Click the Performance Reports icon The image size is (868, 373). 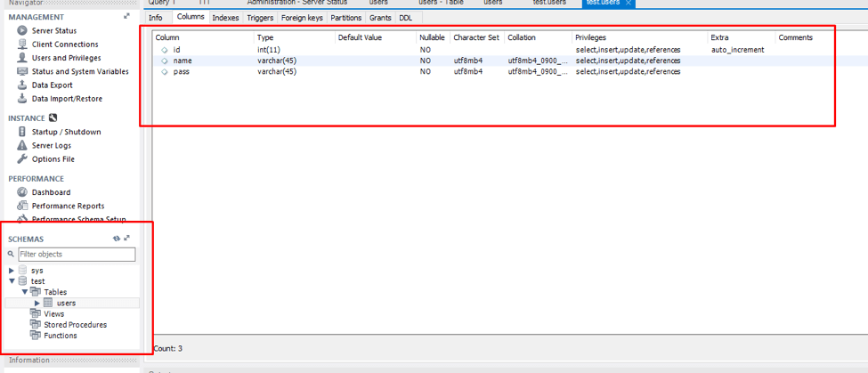(22, 206)
